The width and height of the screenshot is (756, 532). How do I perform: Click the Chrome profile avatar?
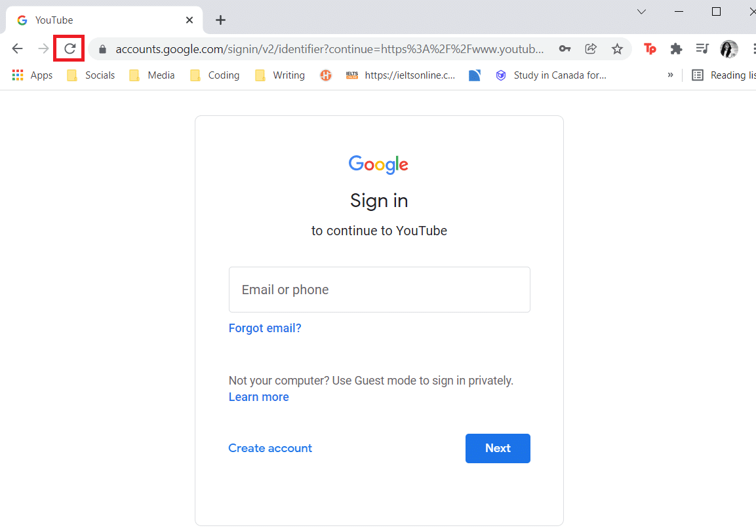click(x=729, y=48)
